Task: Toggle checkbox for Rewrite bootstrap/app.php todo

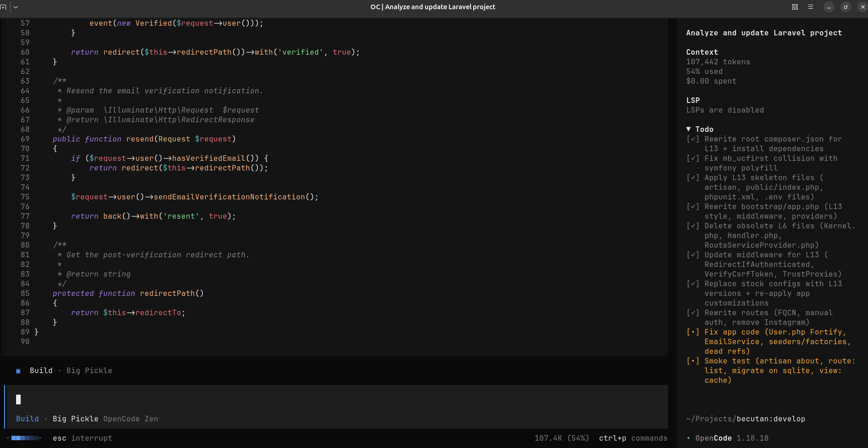Action: pyautogui.click(x=693, y=206)
